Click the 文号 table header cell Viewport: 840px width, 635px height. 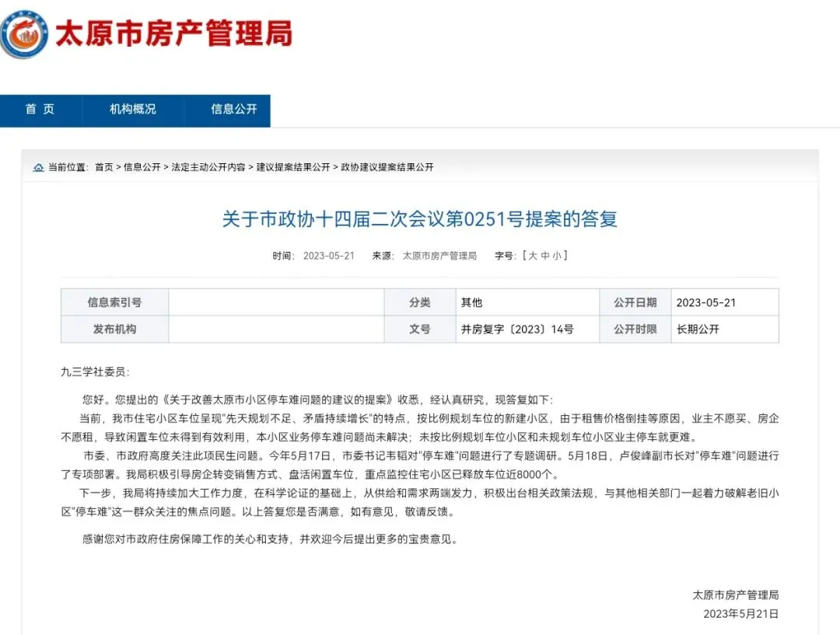pyautogui.click(x=420, y=330)
